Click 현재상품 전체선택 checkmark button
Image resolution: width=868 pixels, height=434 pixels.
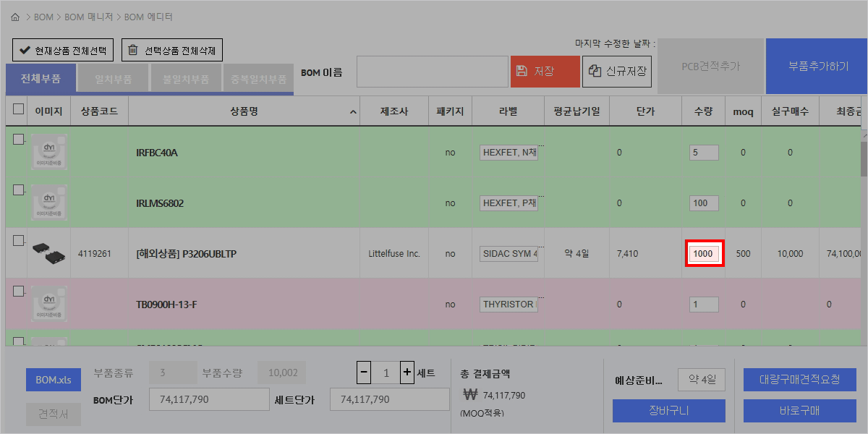[63, 51]
